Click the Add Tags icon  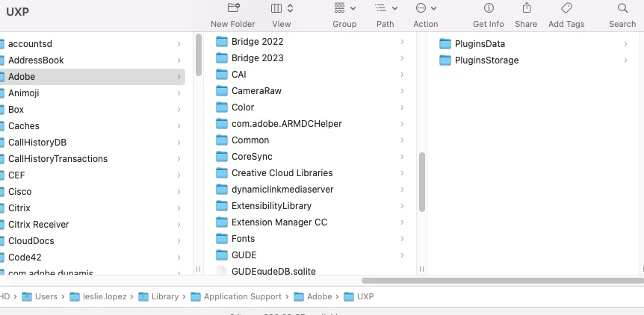[566, 8]
